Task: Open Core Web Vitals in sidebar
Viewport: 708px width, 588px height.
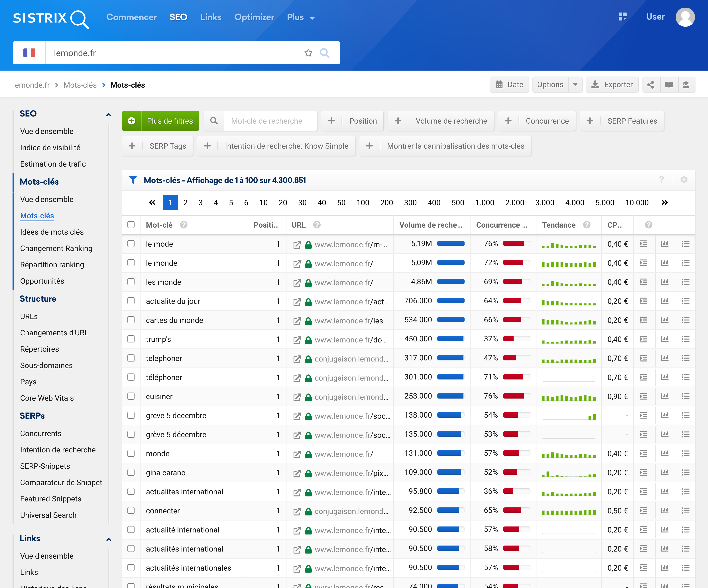Action: point(47,398)
